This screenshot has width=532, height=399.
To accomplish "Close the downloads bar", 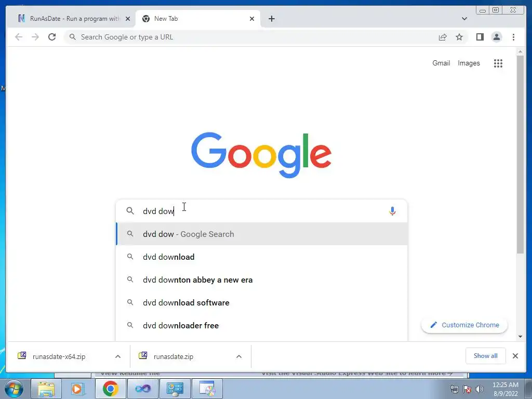I will (515, 356).
